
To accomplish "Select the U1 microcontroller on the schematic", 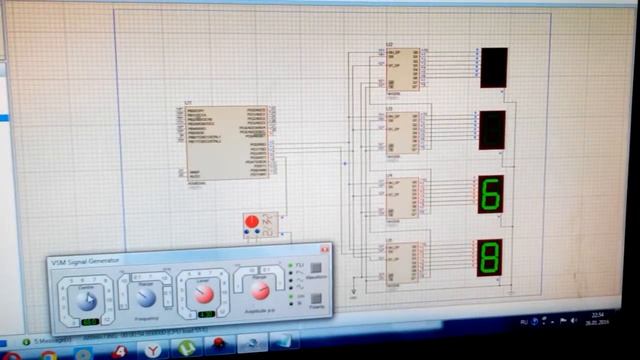I will pos(227,143).
